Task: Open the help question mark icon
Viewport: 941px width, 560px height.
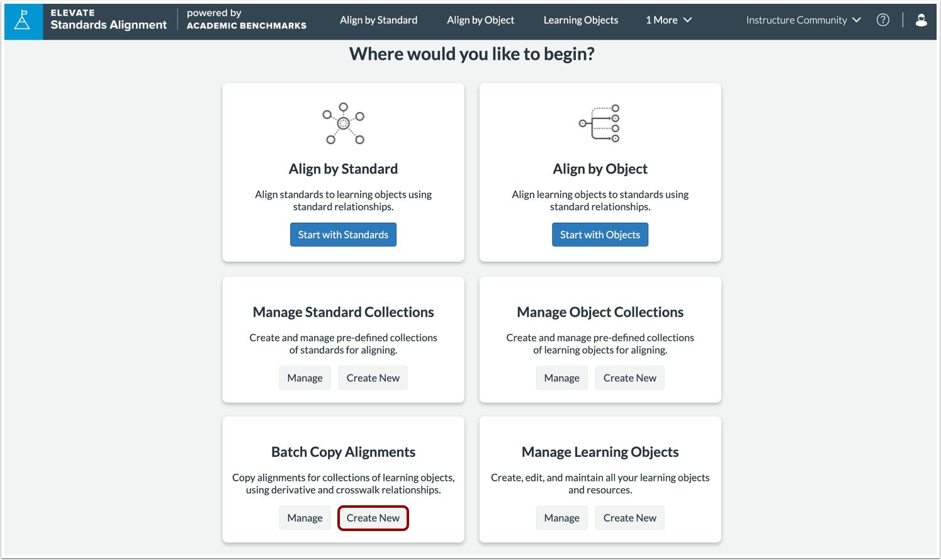Action: point(882,20)
